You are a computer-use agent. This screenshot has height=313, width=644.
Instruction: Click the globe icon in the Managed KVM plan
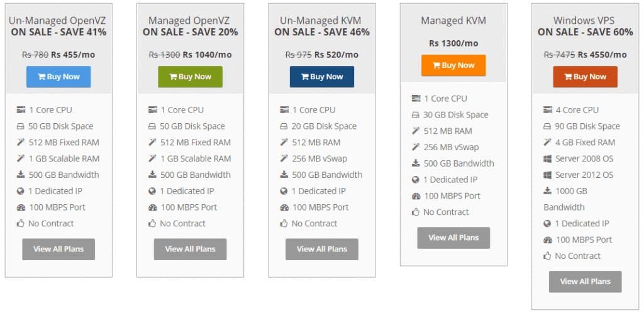coord(416,180)
